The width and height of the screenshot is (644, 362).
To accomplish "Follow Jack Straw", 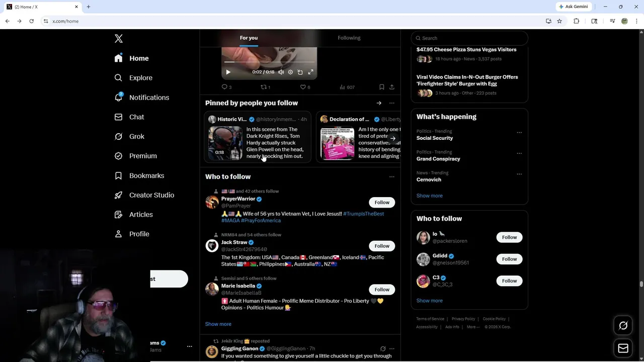I will 382,246.
